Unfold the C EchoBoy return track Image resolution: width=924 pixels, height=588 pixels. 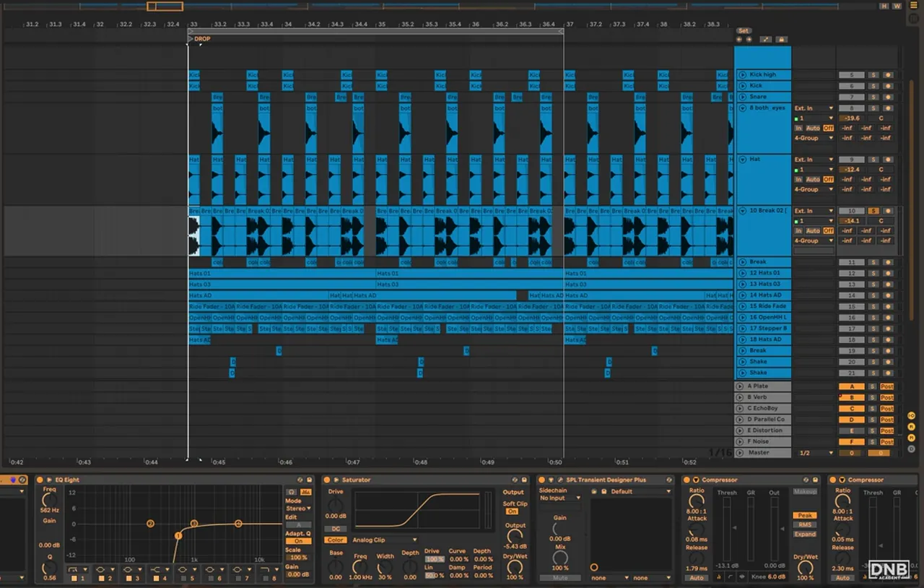pyautogui.click(x=739, y=408)
